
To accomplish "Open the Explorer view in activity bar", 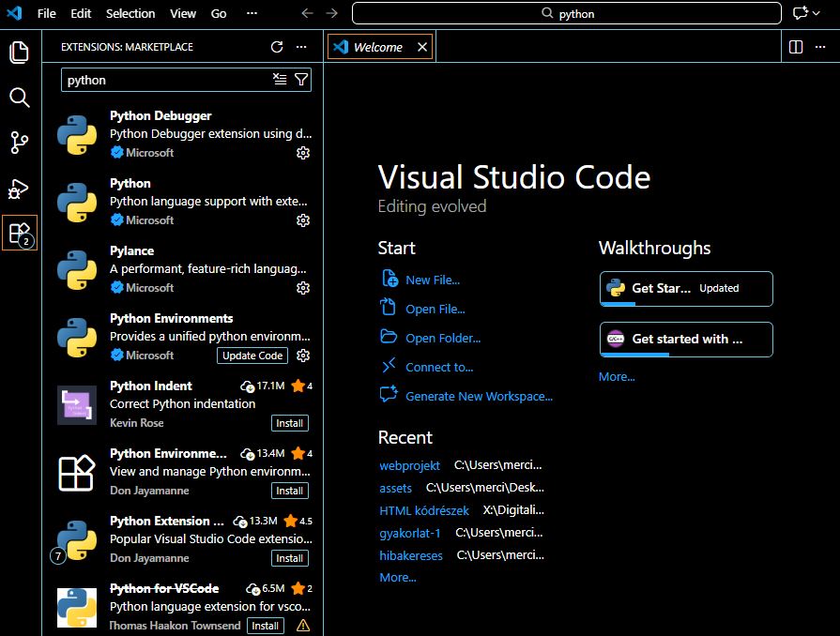I will tap(20, 53).
